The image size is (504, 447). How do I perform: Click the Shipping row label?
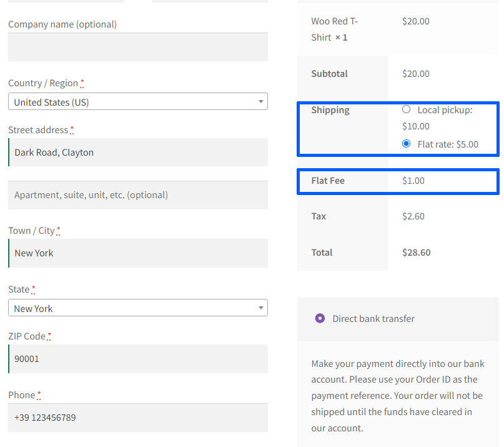(x=330, y=109)
